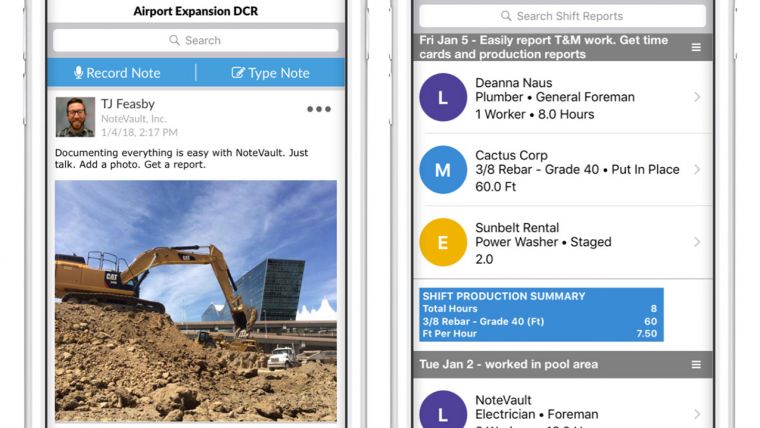Tap the blue M avatar for Cactus Corp
This screenshot has height=428, width=760.
(443, 170)
